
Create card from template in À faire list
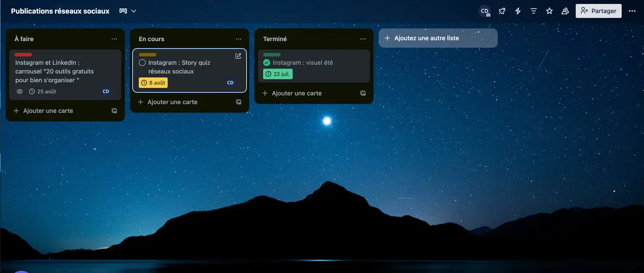114,111
